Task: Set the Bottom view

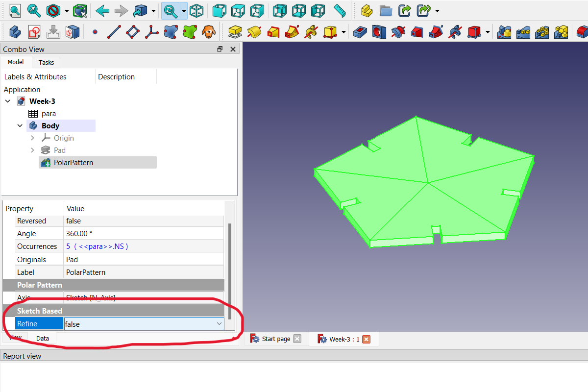Action: [x=298, y=10]
